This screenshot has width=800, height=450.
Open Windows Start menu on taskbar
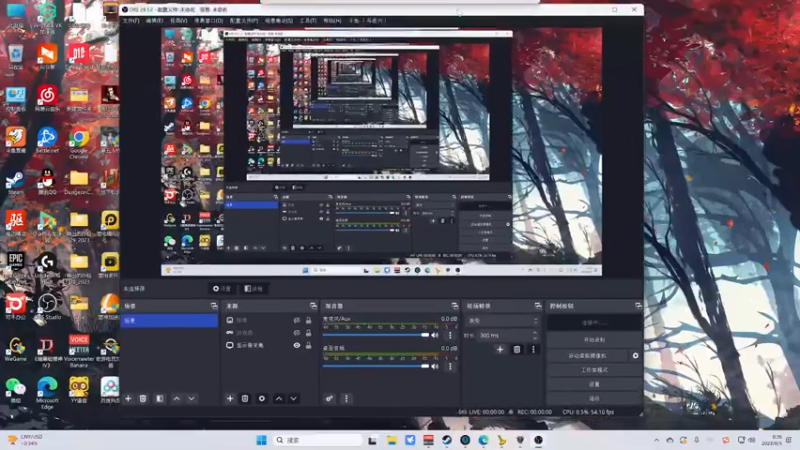pyautogui.click(x=261, y=440)
